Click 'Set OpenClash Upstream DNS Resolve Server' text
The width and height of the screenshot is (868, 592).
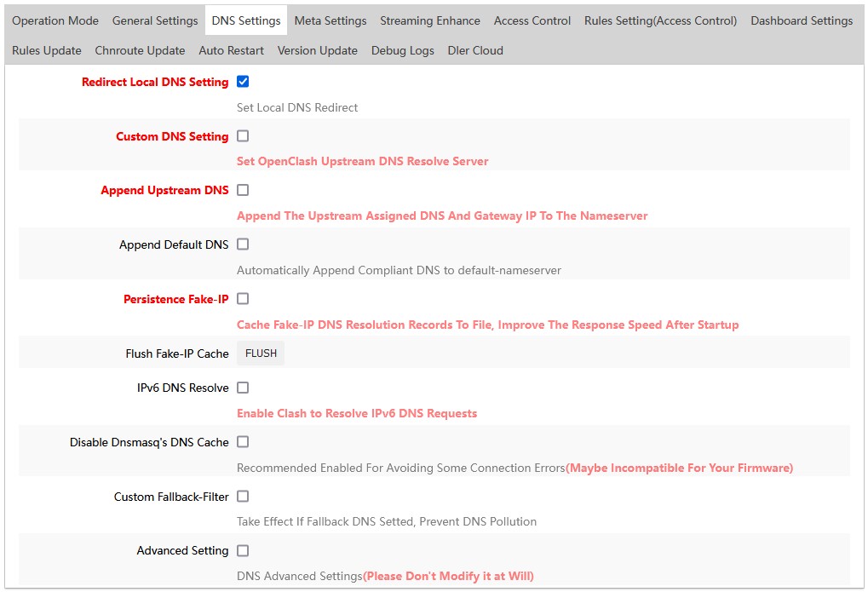[x=363, y=161]
